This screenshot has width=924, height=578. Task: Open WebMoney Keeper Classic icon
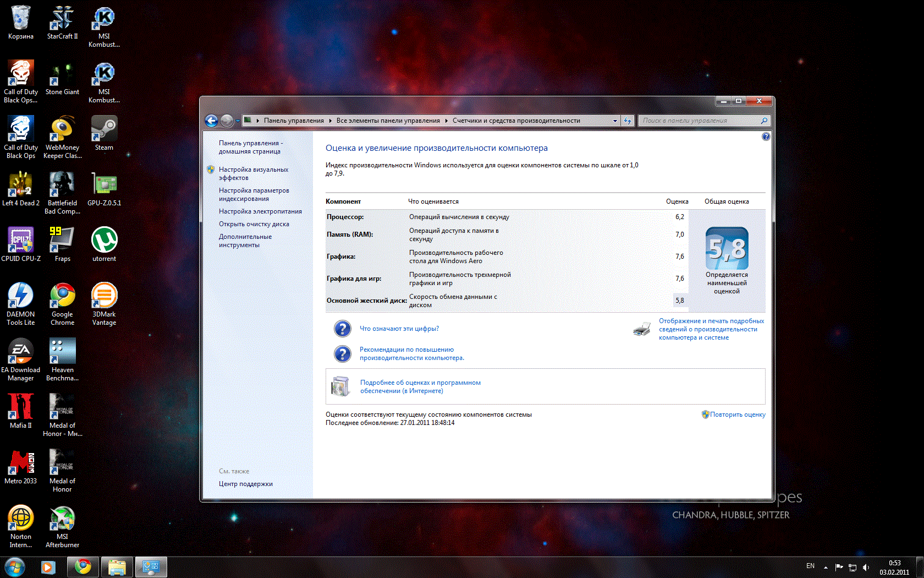62,137
